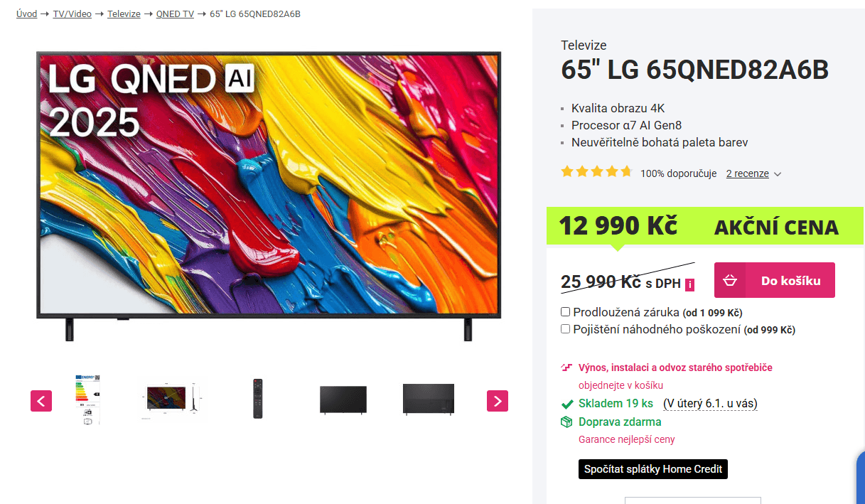Click the V úterý 6.1. u vás delivery link
The image size is (865, 504).
click(x=710, y=403)
